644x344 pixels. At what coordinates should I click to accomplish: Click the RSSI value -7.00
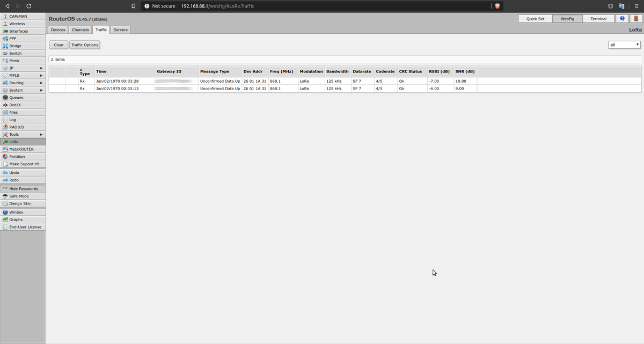coord(434,81)
